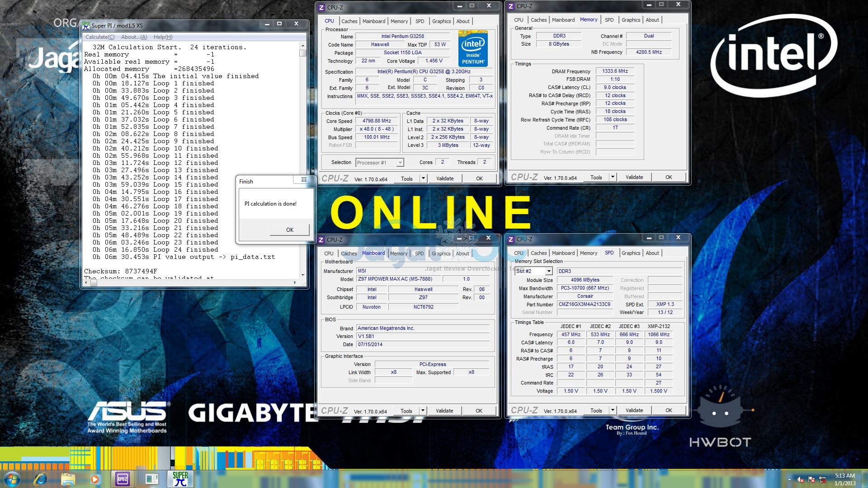Open the Slot #2 memory slot dropdown
The image size is (868, 488).
(x=548, y=271)
